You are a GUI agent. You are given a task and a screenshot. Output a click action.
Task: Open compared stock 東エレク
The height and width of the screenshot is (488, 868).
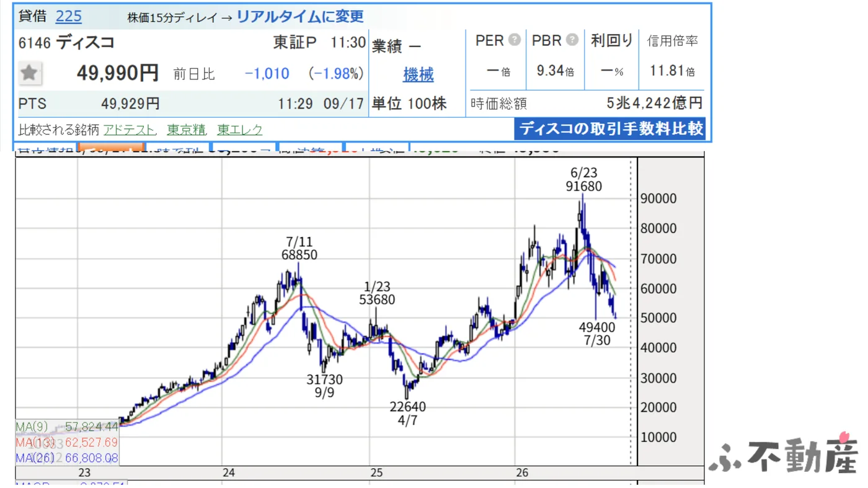[x=240, y=130]
